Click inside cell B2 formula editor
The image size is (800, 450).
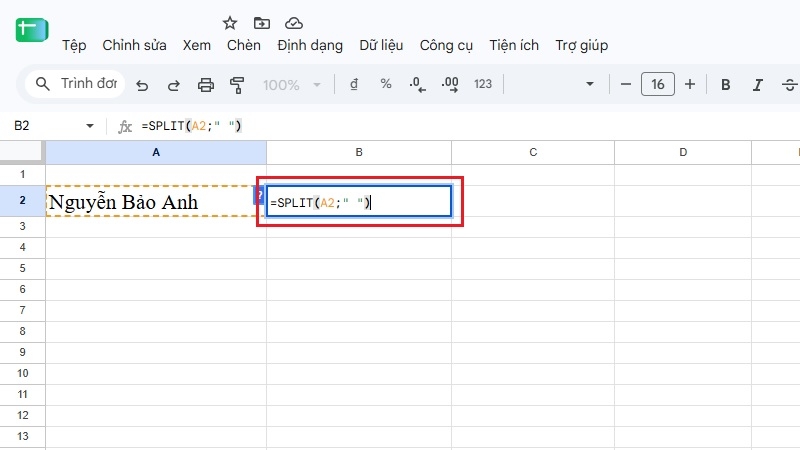click(359, 202)
